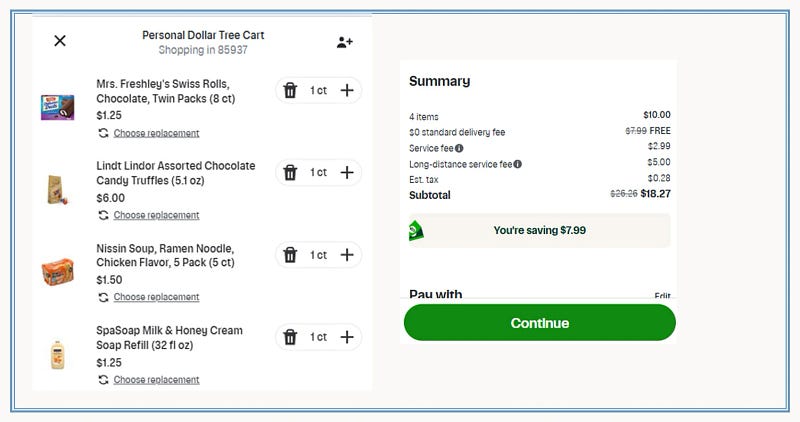Add another SpaSoap refill with plus

(347, 337)
